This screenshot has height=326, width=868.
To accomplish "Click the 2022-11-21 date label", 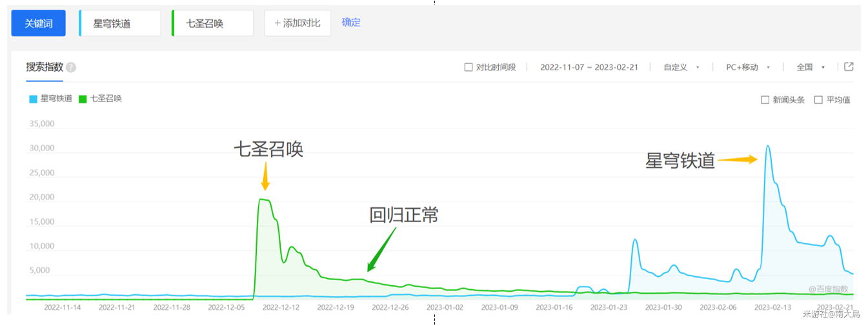I will [x=117, y=307].
